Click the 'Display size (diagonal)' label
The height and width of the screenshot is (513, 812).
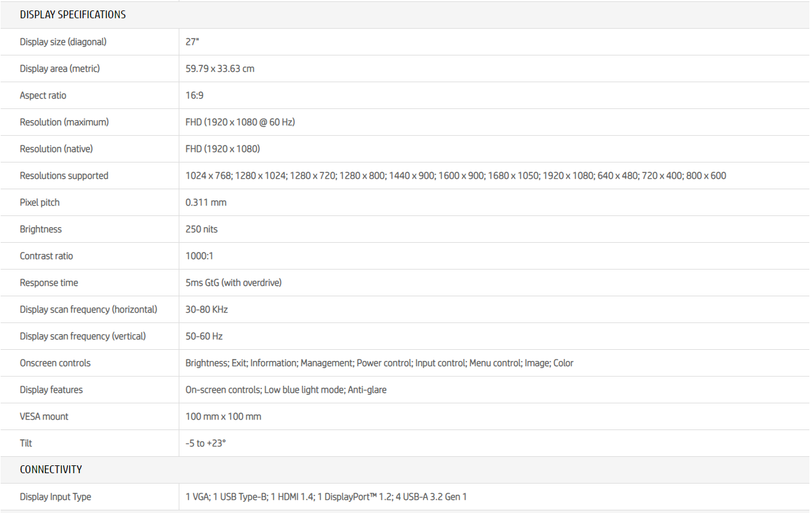point(63,42)
